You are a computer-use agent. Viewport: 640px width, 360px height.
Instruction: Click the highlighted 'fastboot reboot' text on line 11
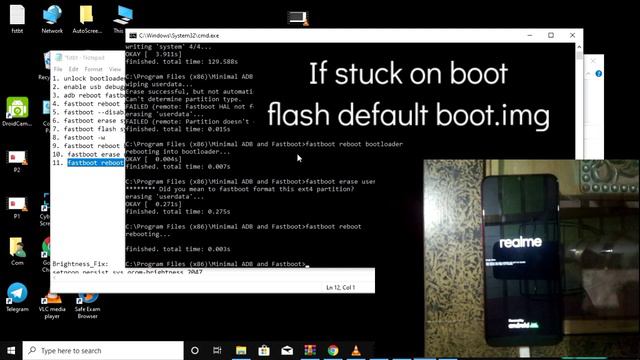(x=96, y=163)
